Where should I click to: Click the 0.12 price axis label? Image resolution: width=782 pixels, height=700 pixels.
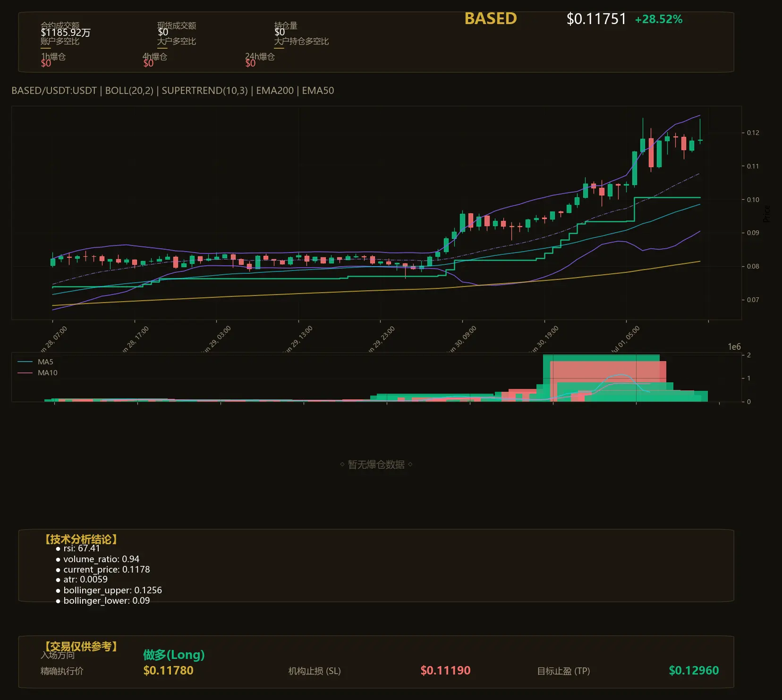point(753,133)
